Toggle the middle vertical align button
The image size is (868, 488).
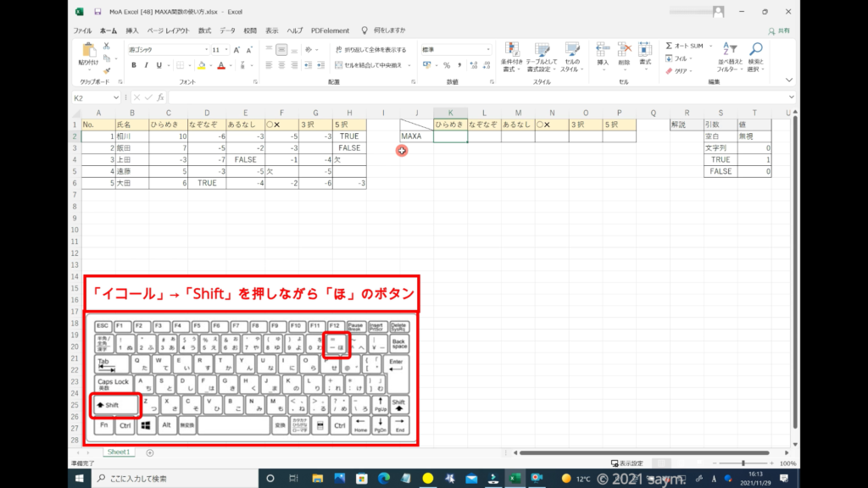click(x=281, y=50)
